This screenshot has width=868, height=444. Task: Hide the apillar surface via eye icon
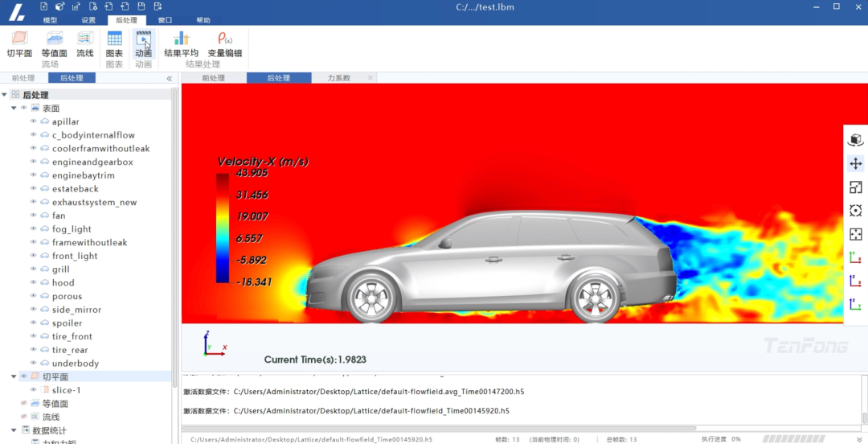(x=34, y=121)
